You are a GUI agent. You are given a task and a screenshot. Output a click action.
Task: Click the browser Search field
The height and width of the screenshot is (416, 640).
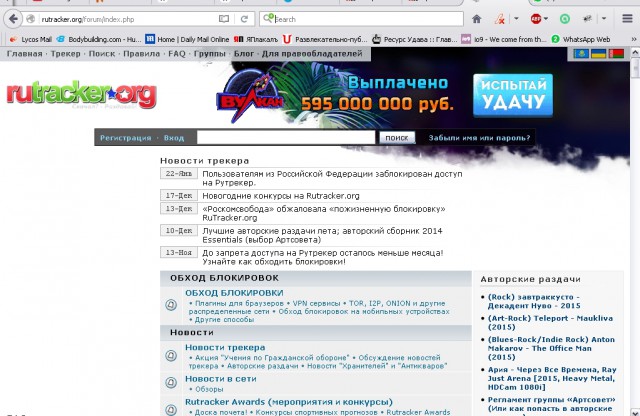pyautogui.click(x=367, y=19)
